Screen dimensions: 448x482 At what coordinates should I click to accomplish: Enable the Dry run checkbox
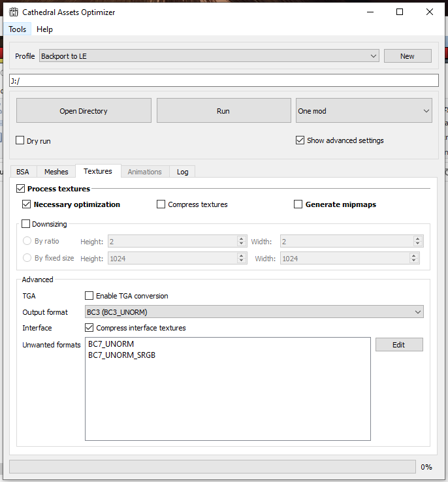[x=20, y=140]
